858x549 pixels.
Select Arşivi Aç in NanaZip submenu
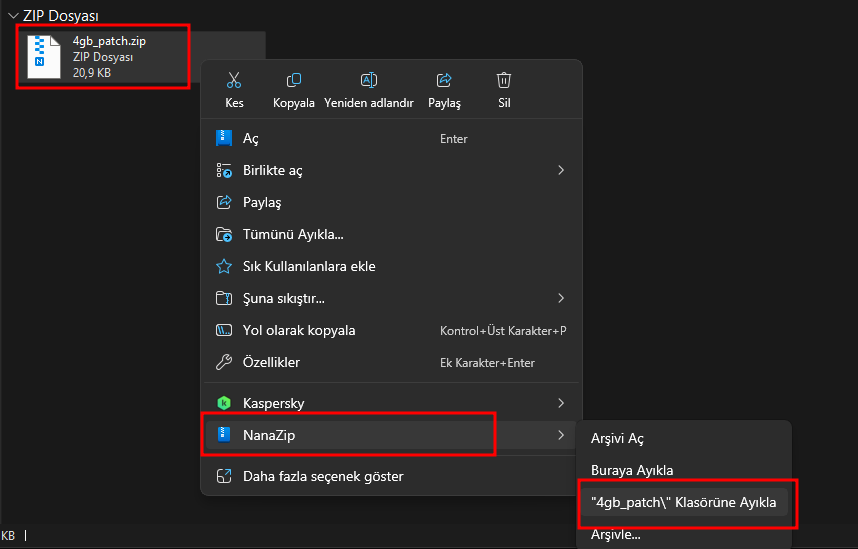[x=684, y=438]
